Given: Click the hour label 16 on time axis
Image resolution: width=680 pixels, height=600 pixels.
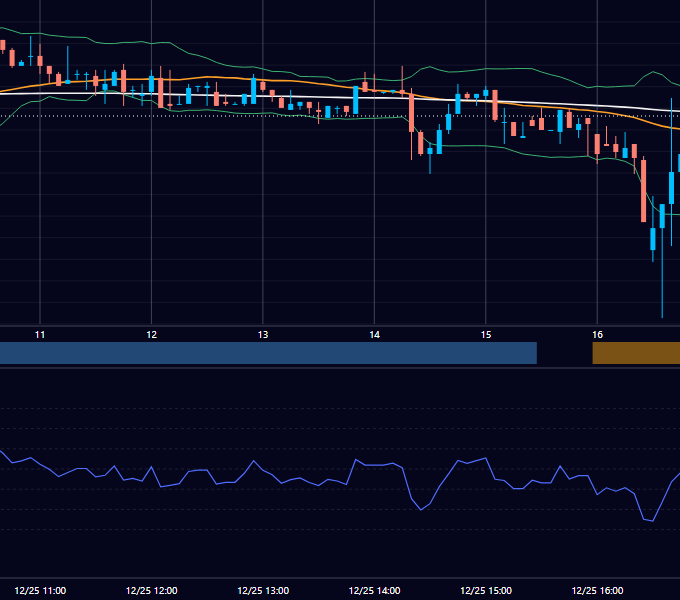Looking at the screenshot, I should click(597, 335).
